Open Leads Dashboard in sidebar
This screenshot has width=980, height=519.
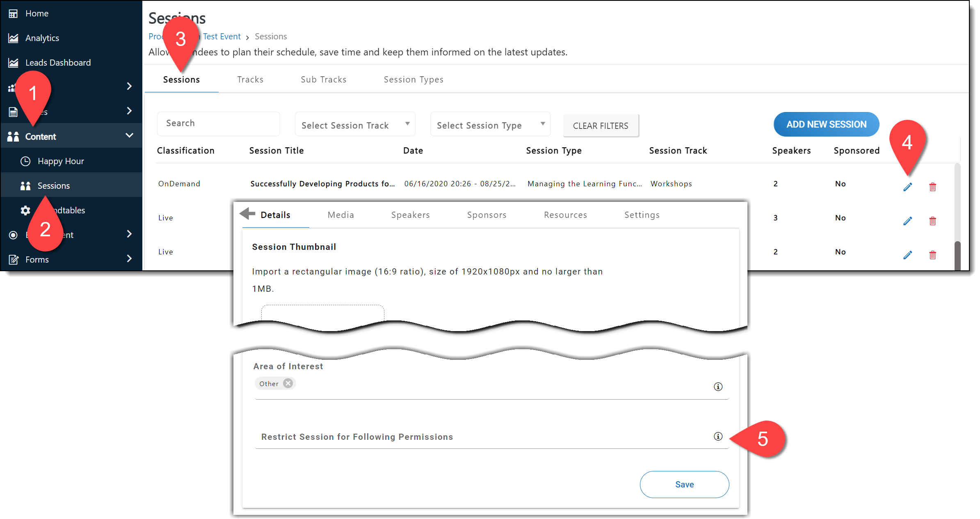58,62
